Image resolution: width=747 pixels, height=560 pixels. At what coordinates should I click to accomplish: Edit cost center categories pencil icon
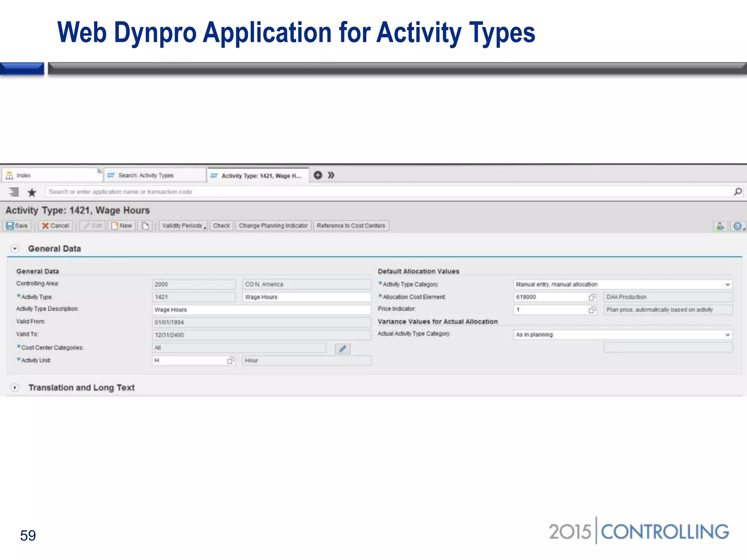(342, 349)
